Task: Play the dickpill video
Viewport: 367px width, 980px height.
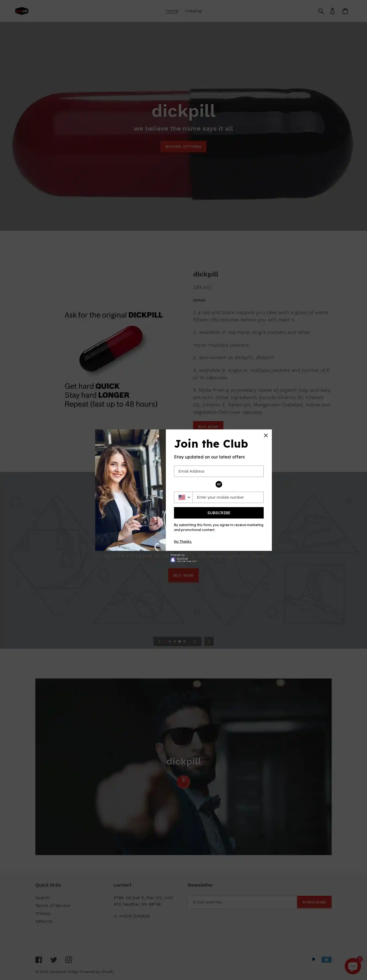Action: [183, 781]
